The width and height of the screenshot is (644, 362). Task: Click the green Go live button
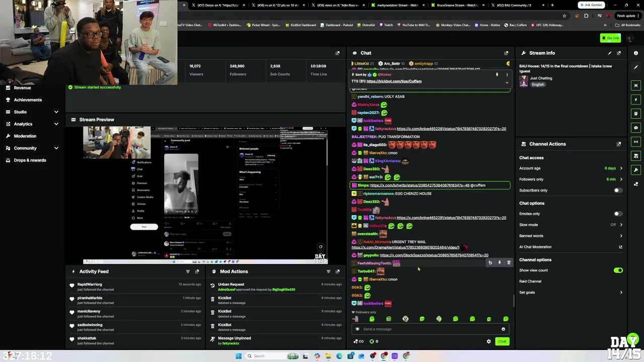click(610, 38)
